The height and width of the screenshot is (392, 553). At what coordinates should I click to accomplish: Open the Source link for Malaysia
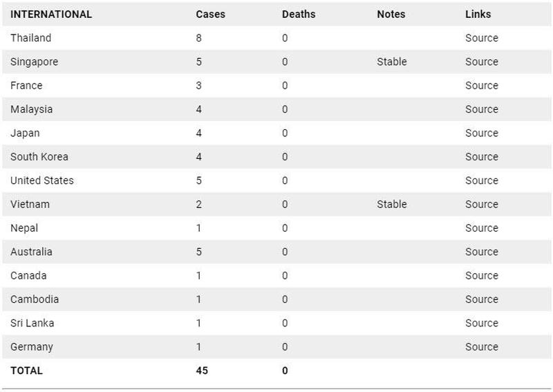481,109
